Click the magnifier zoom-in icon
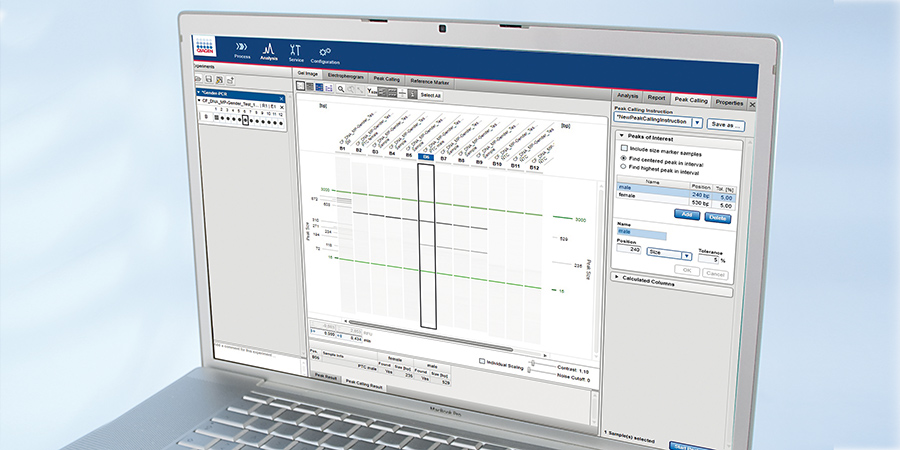This screenshot has height=450, width=900. [x=341, y=89]
